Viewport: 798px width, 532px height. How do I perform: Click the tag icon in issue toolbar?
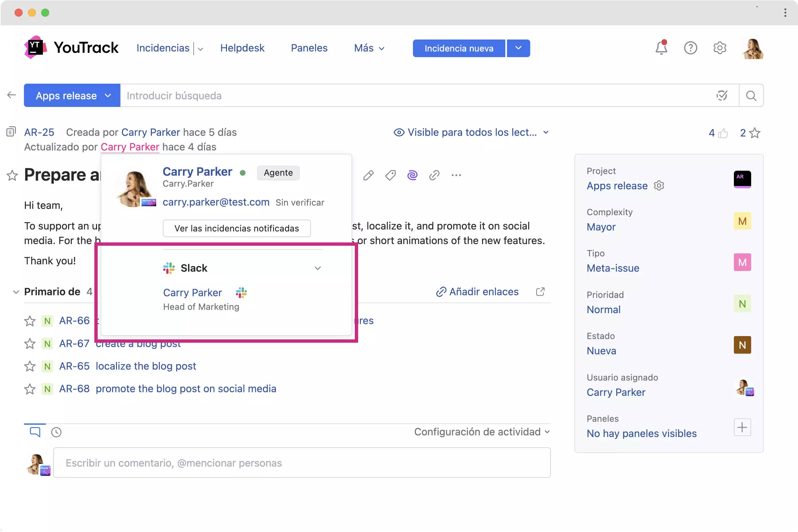coord(390,175)
